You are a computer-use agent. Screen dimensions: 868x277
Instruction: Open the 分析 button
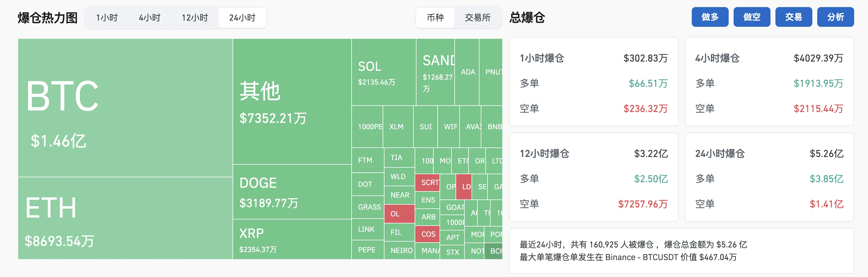pyautogui.click(x=835, y=17)
